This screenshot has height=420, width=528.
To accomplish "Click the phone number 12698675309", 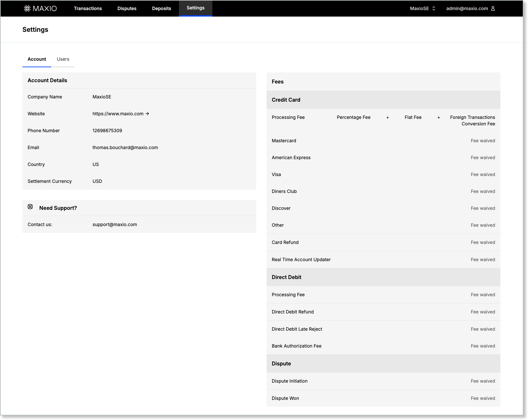I will [107, 131].
